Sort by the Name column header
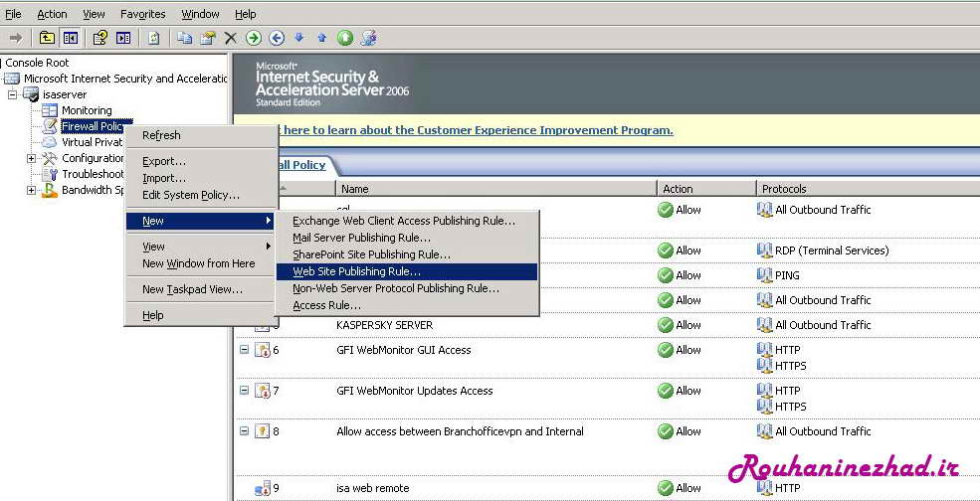The image size is (980, 501). (496, 189)
